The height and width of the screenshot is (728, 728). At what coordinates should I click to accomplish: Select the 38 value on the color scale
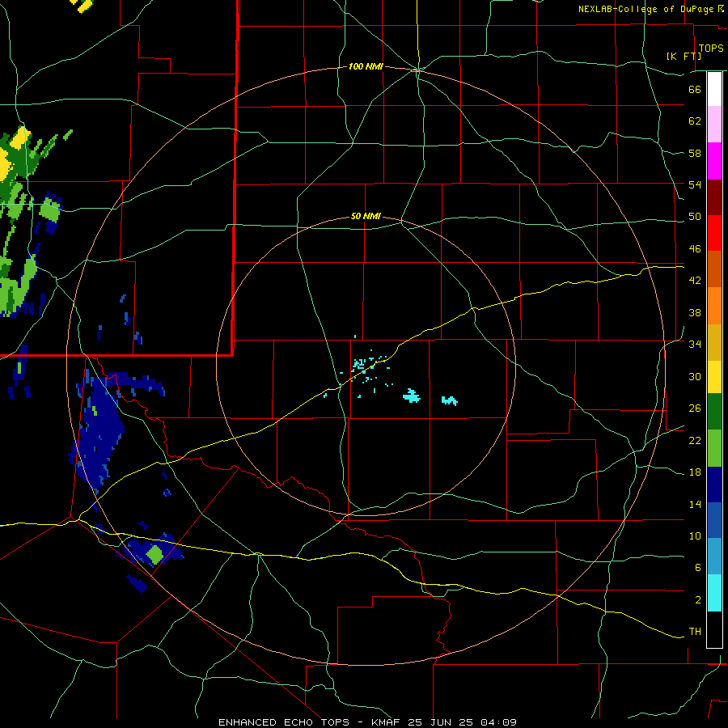(x=695, y=312)
